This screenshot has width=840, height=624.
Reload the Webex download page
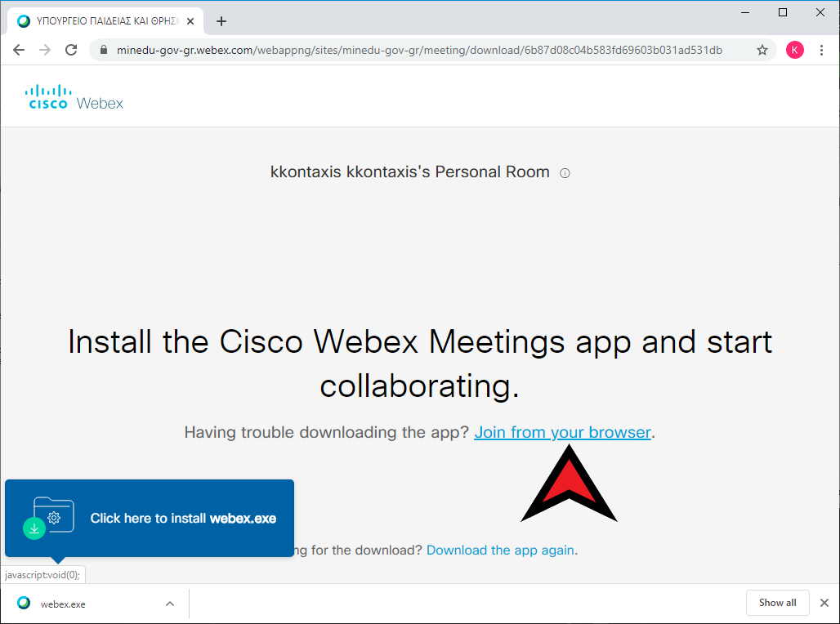click(x=71, y=50)
